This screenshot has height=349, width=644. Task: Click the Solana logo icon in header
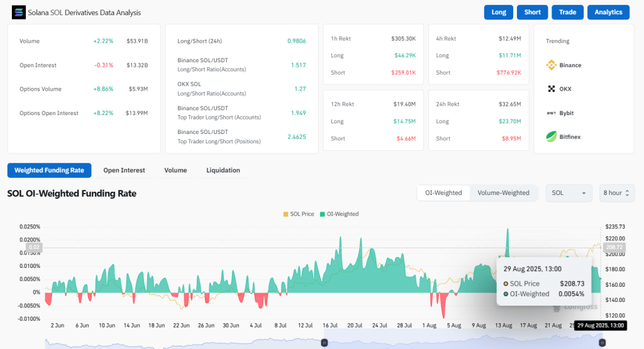[x=19, y=13]
